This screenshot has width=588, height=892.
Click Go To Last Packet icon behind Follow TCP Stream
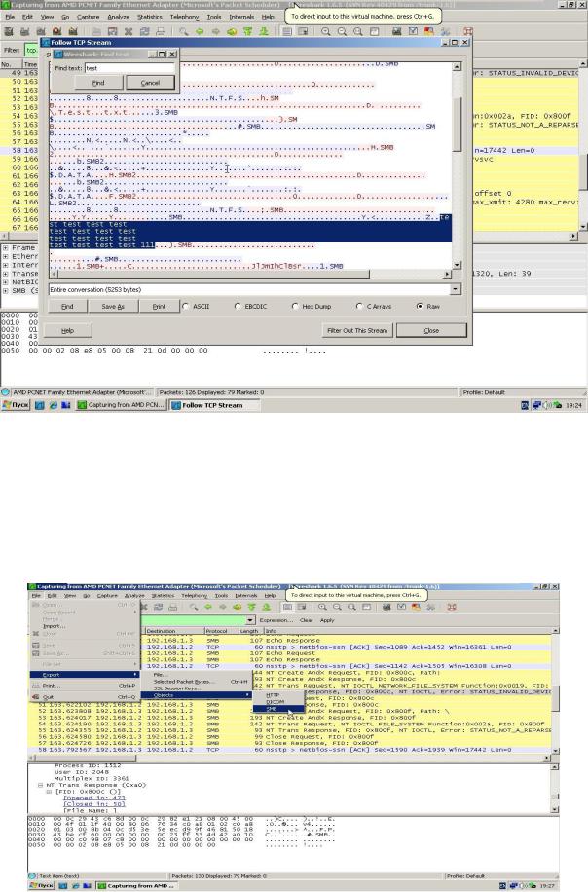click(x=263, y=31)
